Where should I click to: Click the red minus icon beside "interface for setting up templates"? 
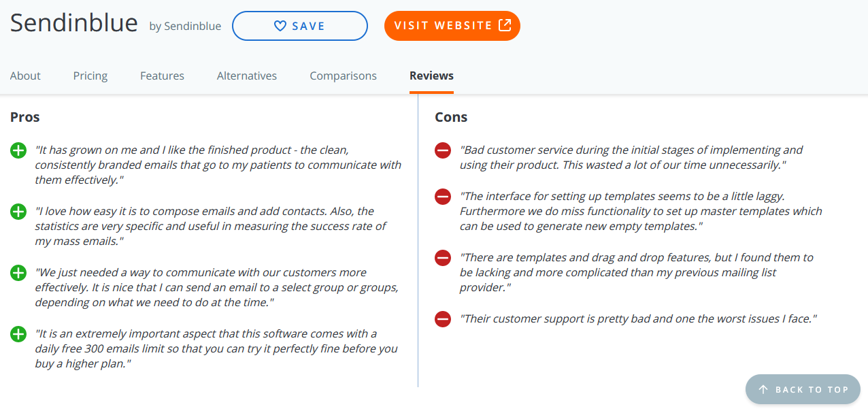pos(443,197)
